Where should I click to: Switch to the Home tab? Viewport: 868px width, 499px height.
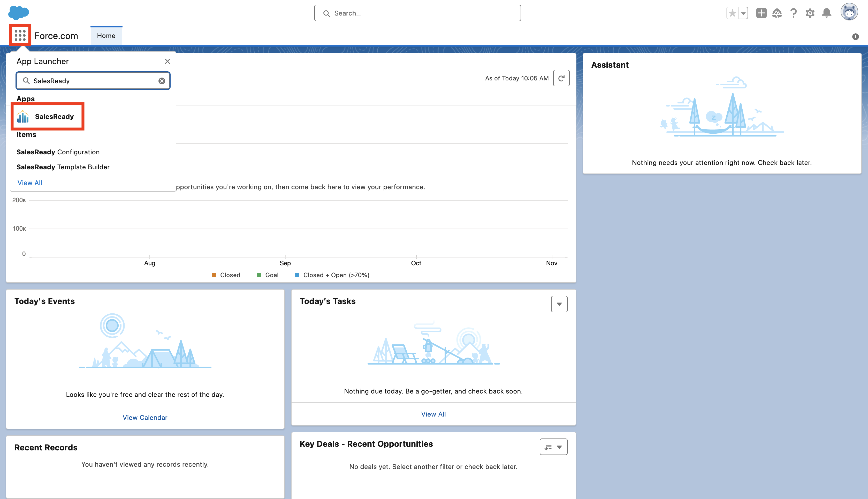[x=106, y=36]
